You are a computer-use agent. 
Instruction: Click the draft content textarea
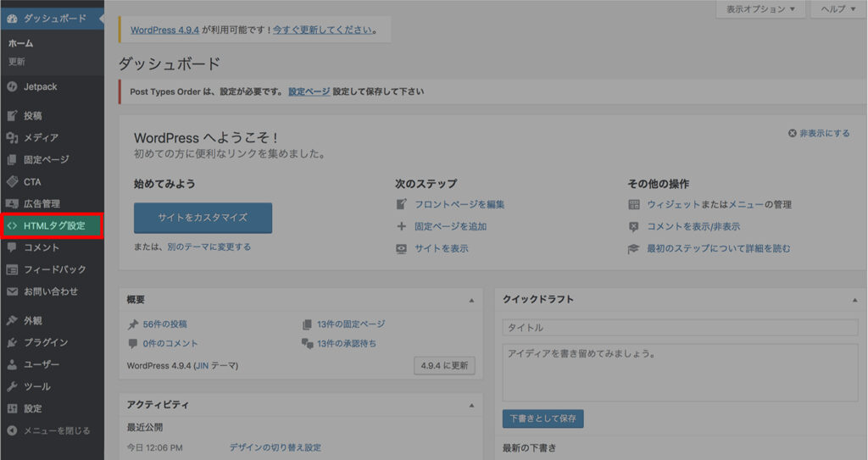(681, 372)
